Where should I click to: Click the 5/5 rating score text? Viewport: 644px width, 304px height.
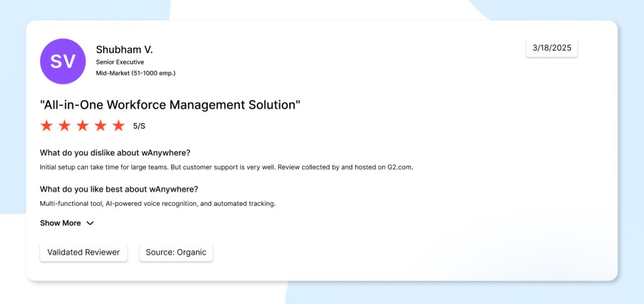(139, 126)
